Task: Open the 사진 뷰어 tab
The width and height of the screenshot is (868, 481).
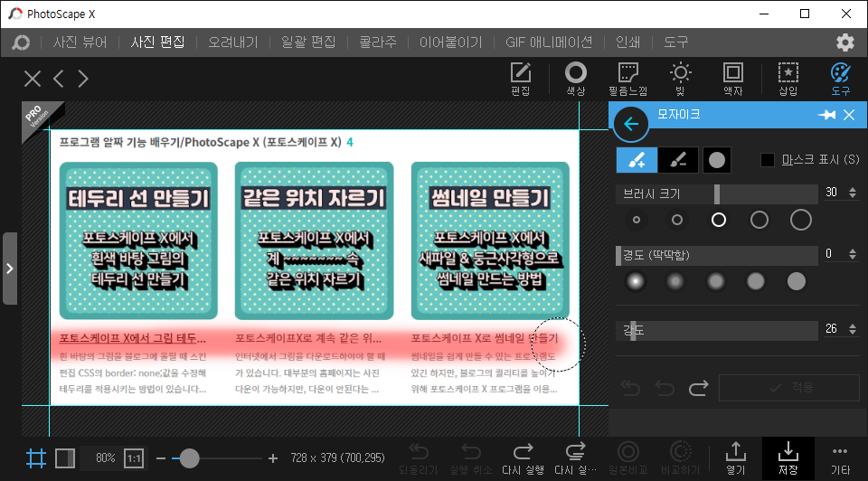Action: point(80,42)
